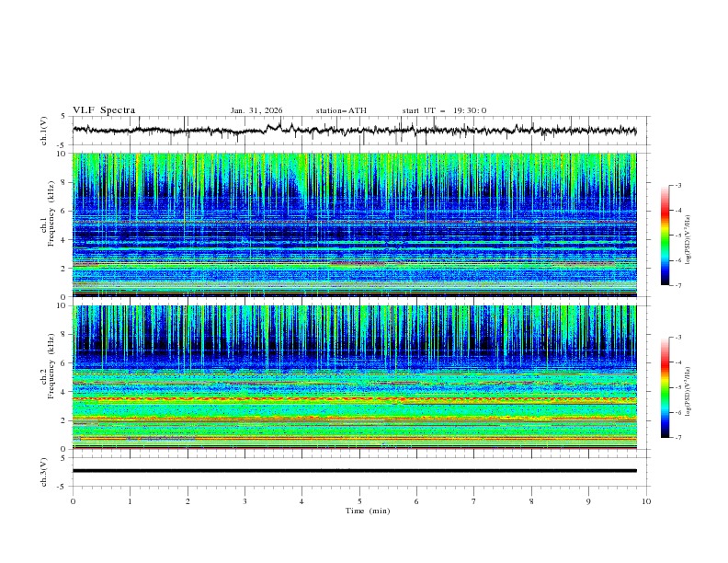Click the log(PSD) label beside ch.1 colorbar
728x563 pixels.
(688, 240)
